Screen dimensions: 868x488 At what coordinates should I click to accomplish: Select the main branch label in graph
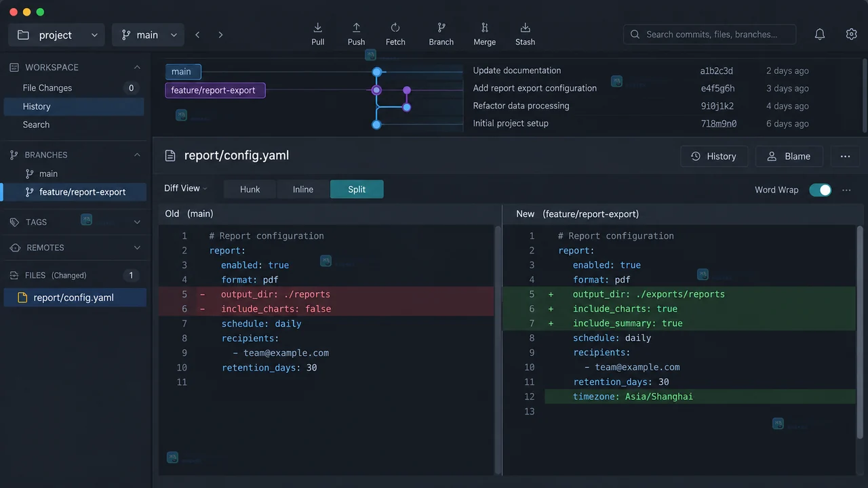pyautogui.click(x=183, y=72)
